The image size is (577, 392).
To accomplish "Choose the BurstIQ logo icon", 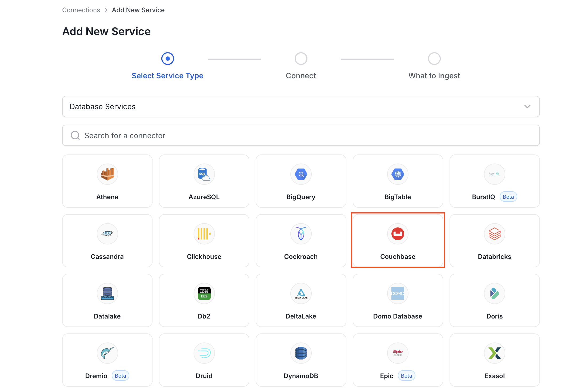I will click(x=494, y=174).
